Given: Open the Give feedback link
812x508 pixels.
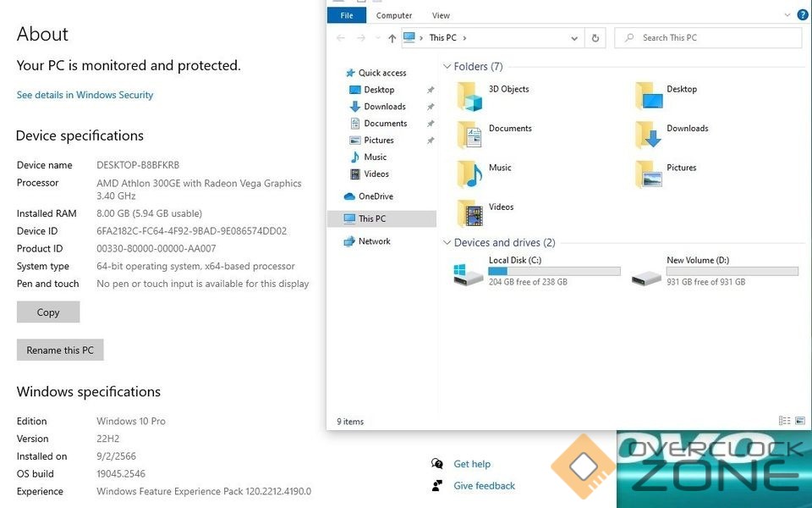Looking at the screenshot, I should pos(484,486).
